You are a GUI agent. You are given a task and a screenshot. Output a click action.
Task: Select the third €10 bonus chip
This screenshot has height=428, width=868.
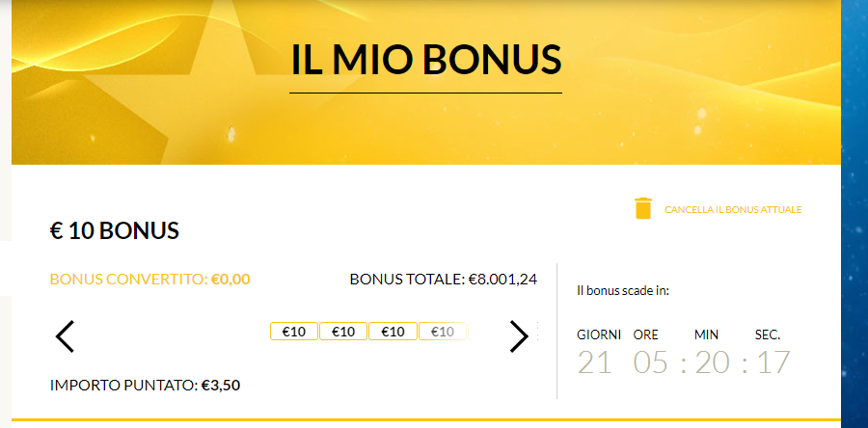[x=393, y=332]
